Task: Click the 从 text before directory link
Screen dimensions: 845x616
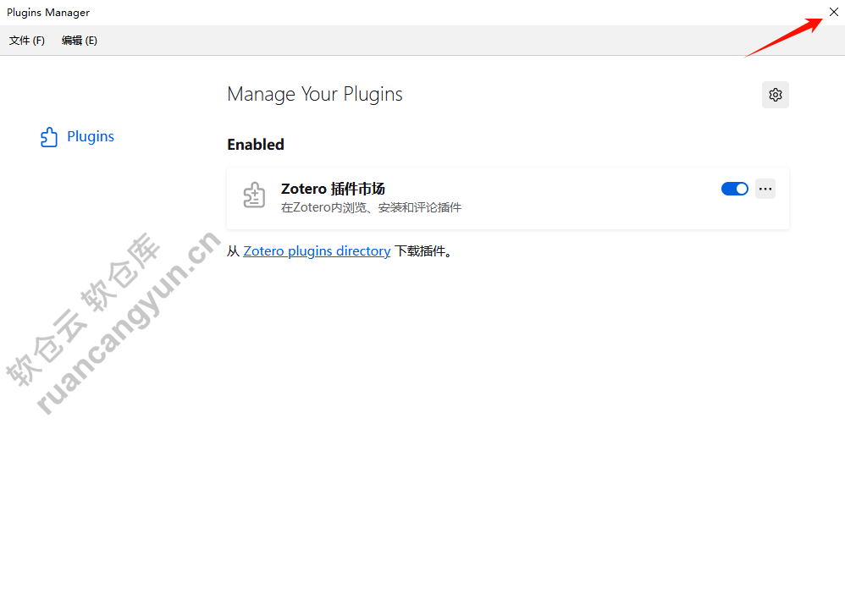Action: click(x=234, y=251)
